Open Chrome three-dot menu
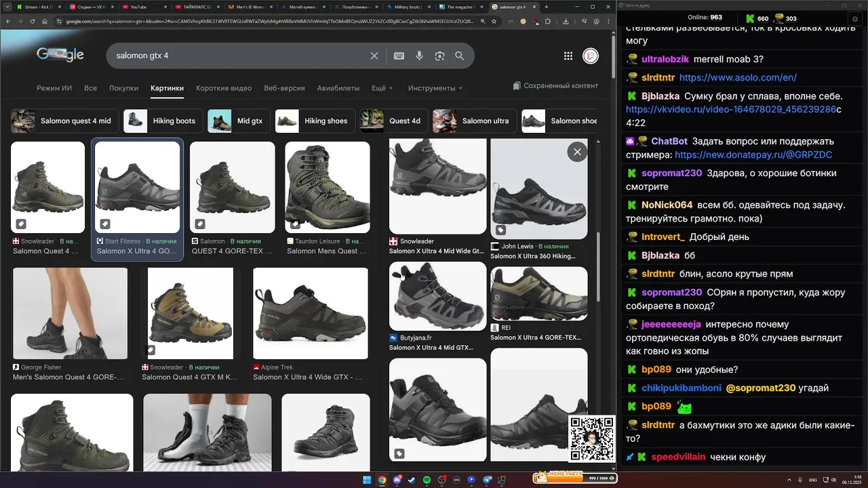The width and height of the screenshot is (868, 488). coord(607,21)
